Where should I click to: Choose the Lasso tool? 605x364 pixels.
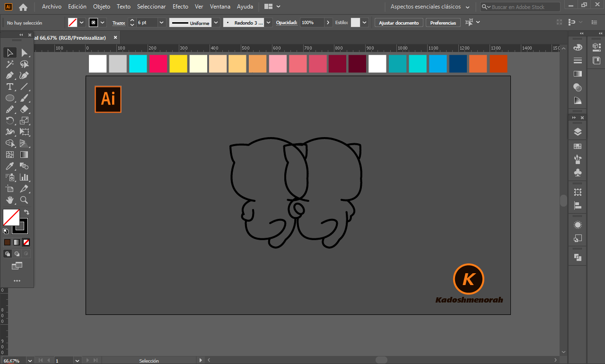click(24, 64)
